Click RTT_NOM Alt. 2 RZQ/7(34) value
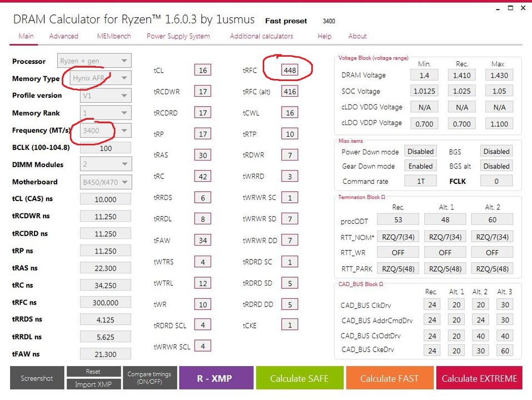This screenshot has height=400, width=532. [493, 237]
